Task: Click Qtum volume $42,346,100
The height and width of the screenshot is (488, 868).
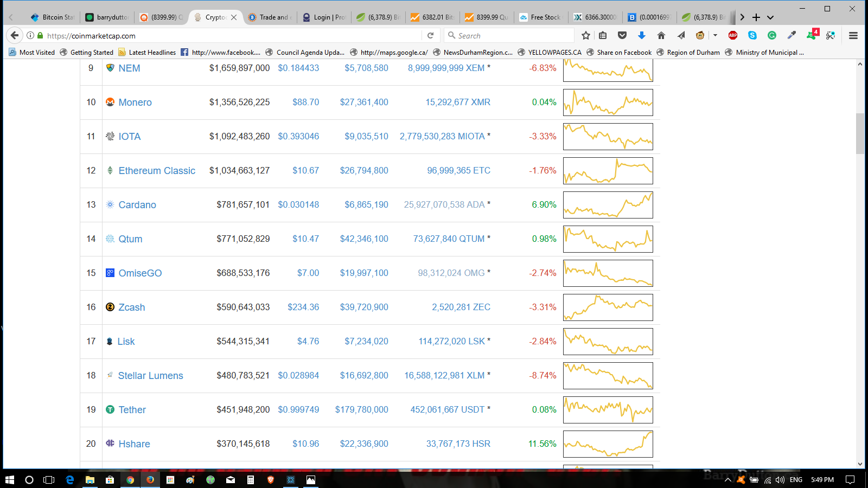Action: pos(364,239)
